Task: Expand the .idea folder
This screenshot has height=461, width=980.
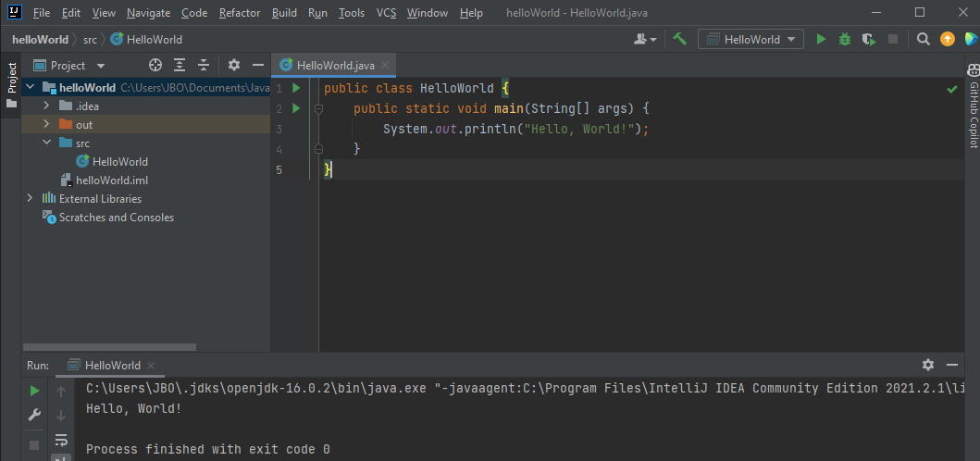Action: pos(46,106)
